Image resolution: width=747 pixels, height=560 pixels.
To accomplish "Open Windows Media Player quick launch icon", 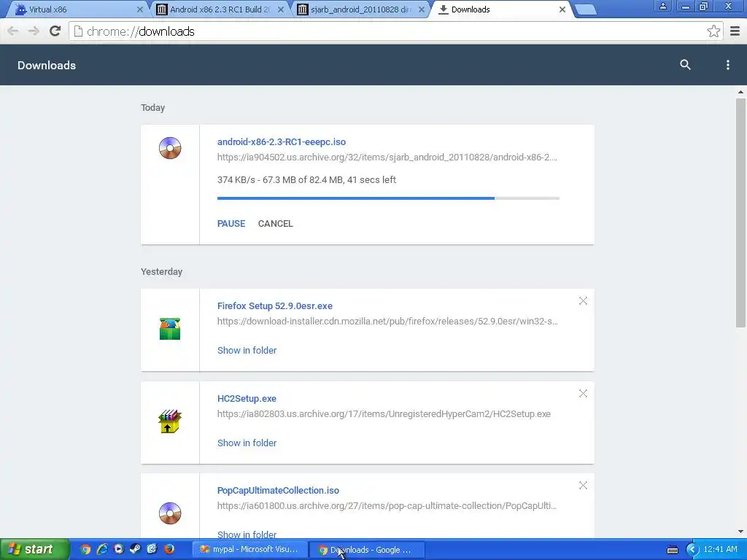I will click(119, 550).
